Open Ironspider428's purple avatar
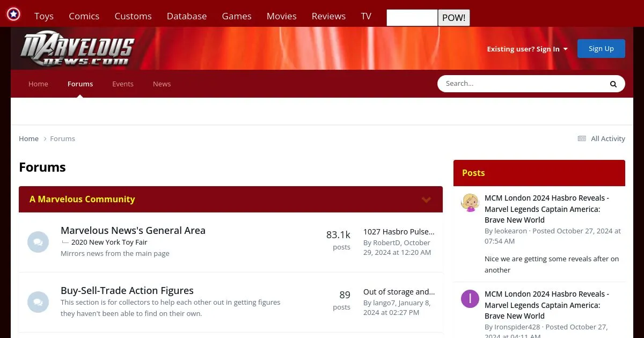 tap(470, 299)
